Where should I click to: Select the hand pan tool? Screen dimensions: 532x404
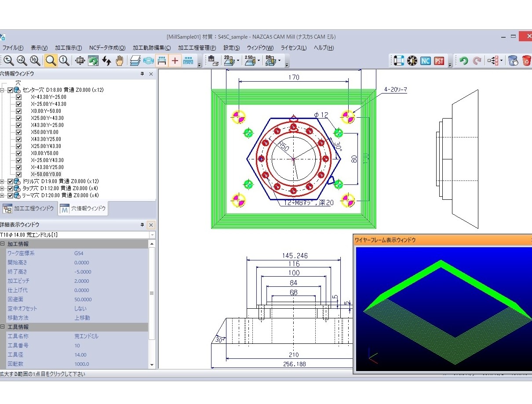pos(119,61)
